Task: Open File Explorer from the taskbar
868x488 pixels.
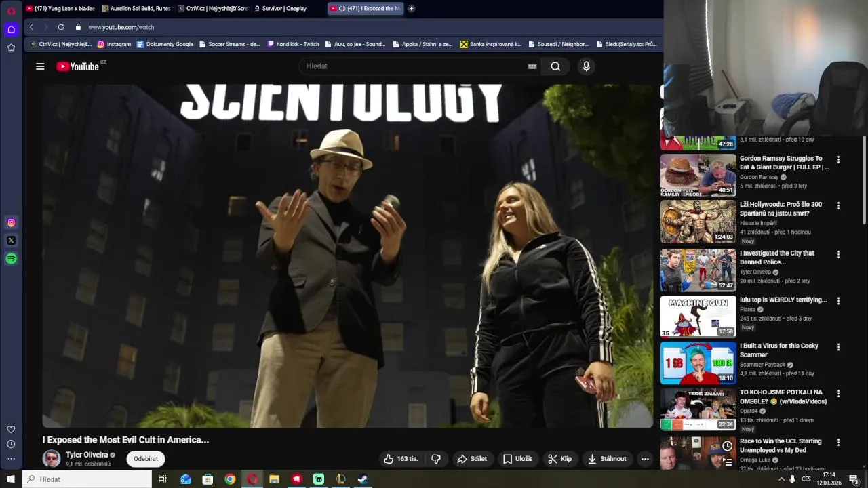Action: [x=274, y=479]
